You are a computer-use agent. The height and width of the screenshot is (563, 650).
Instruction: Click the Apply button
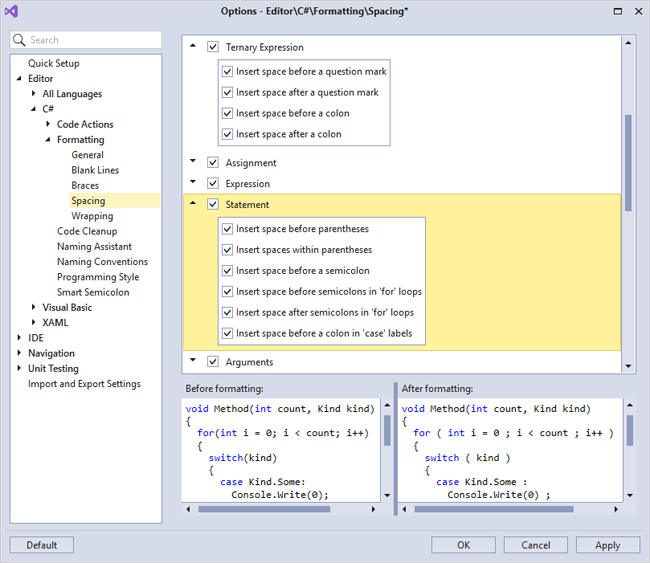(607, 545)
